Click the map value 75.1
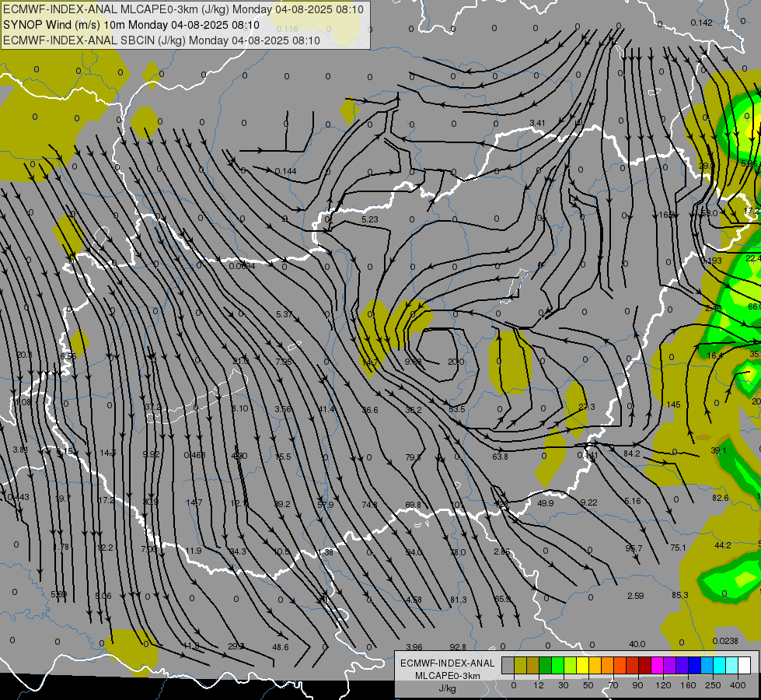 tap(678, 548)
